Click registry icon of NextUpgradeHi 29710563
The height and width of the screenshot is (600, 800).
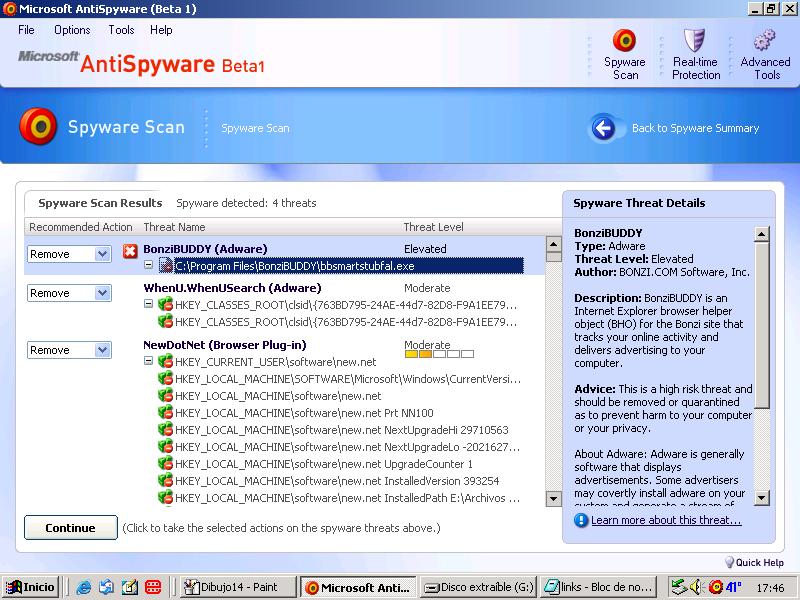tap(165, 430)
